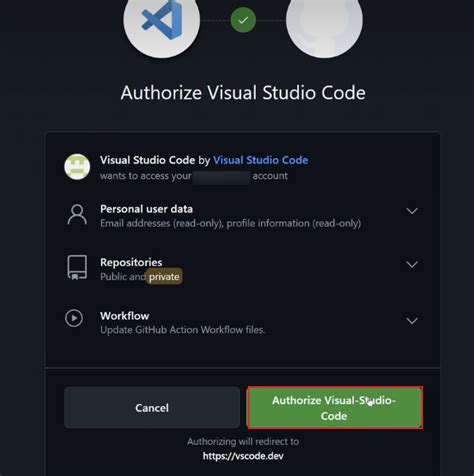This screenshot has height=476, width=474.
Task: Click the Visual Studio Code app avatar
Action: [77, 167]
